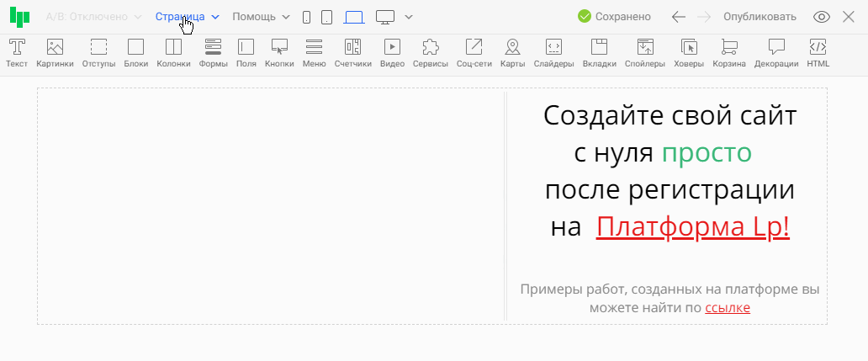Insert Вкладки tabs element
The width and height of the screenshot is (868, 361).
point(599,53)
